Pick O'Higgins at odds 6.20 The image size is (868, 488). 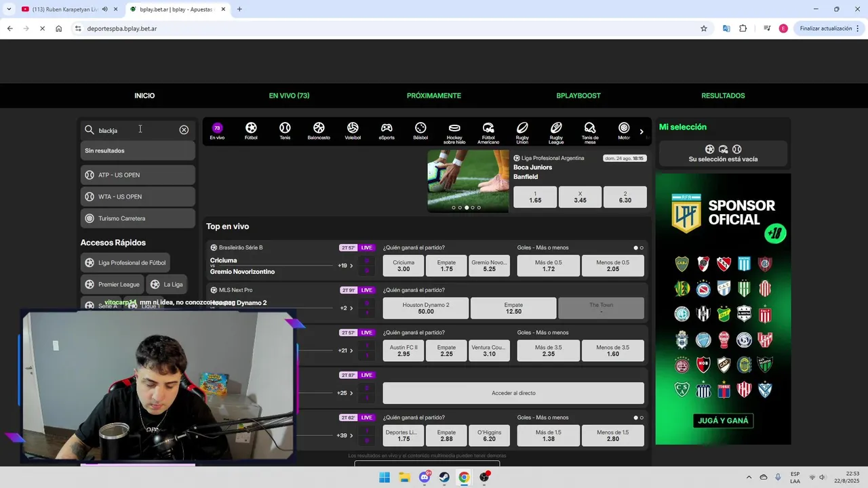[489, 435]
